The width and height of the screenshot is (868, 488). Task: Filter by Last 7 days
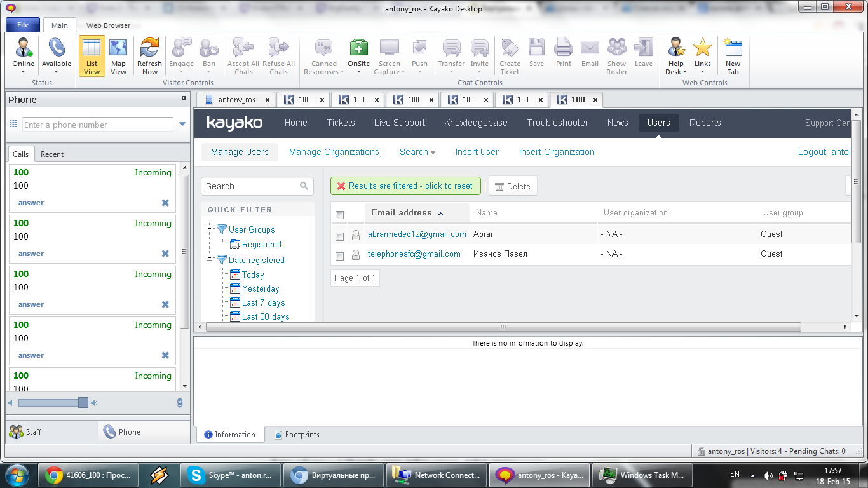click(263, 302)
